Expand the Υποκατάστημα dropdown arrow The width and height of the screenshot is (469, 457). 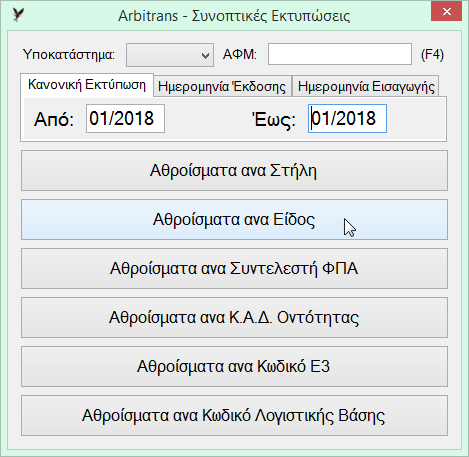(x=205, y=55)
